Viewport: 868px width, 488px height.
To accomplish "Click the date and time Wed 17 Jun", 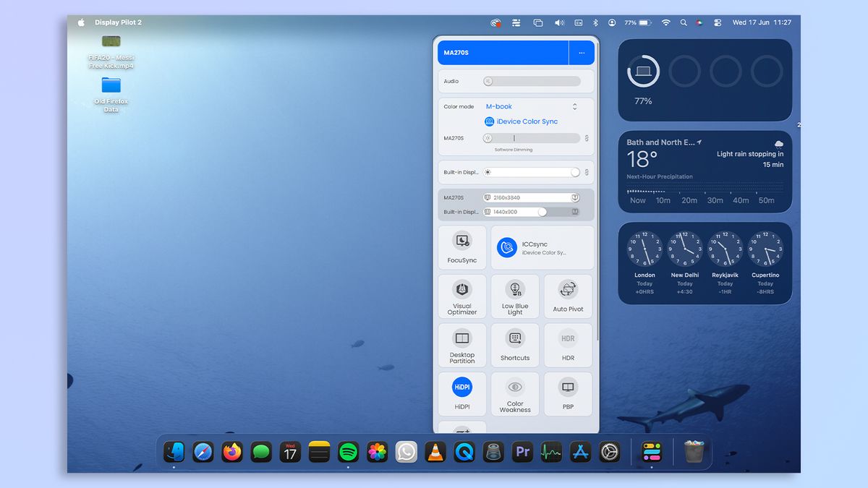I will point(762,22).
